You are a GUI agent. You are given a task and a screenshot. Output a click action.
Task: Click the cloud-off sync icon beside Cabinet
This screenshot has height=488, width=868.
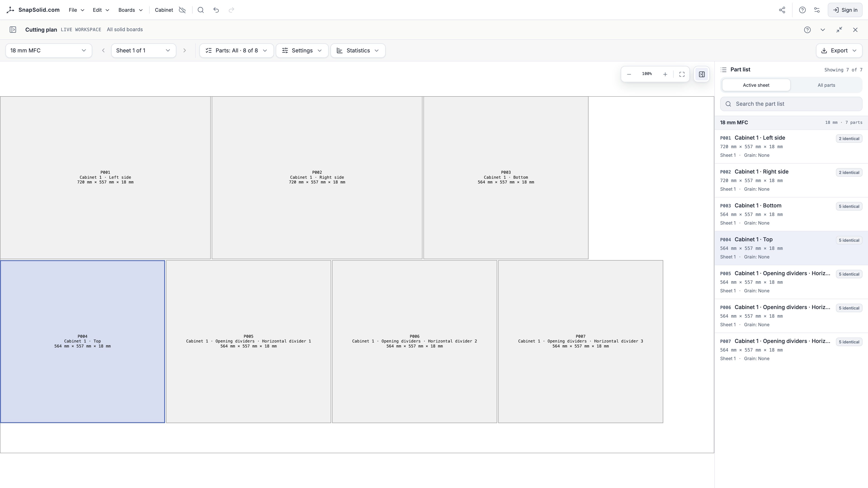click(x=182, y=10)
